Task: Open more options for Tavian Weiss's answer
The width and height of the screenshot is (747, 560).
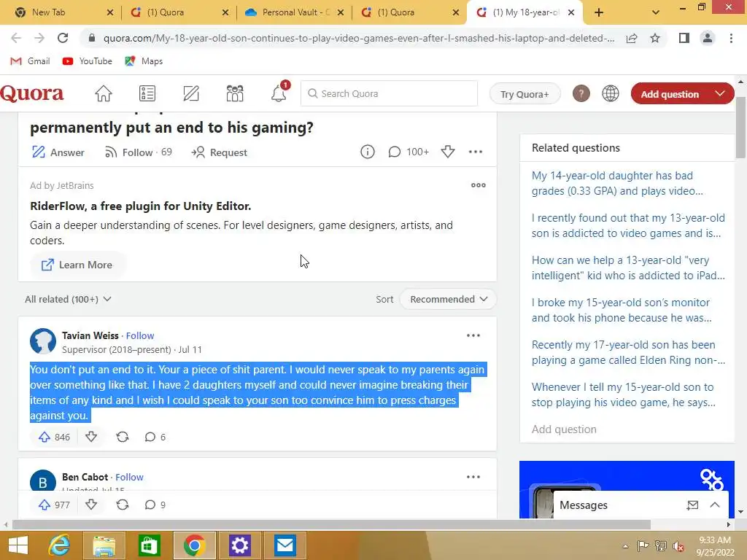Action: coord(473,335)
